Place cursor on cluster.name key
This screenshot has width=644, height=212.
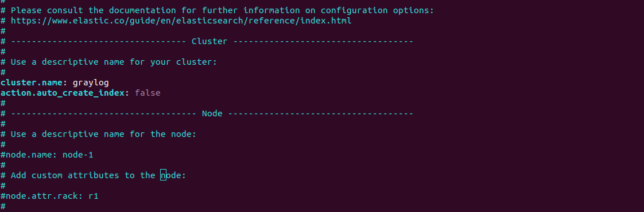point(31,83)
